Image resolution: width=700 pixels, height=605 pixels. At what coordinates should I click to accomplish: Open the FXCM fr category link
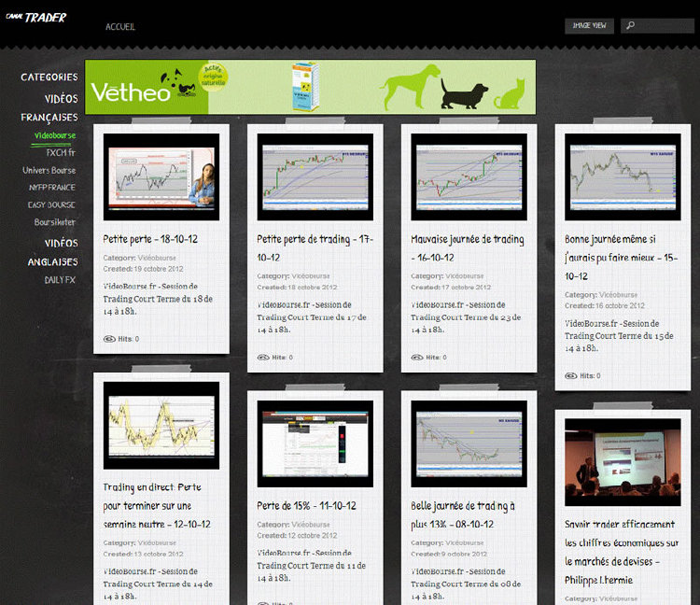click(x=61, y=152)
